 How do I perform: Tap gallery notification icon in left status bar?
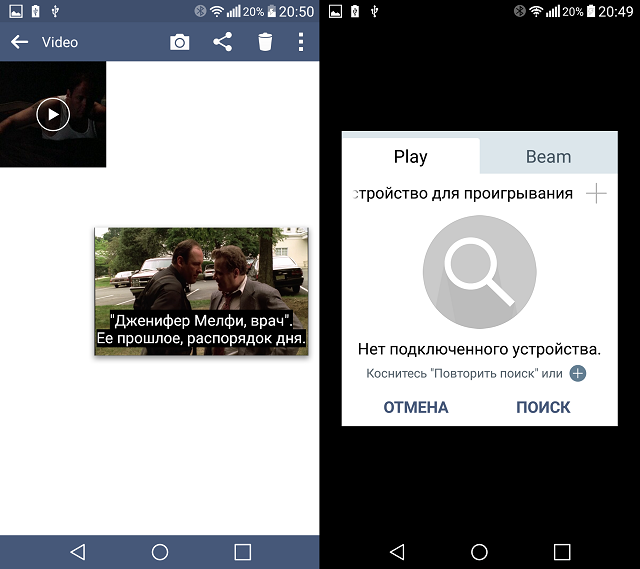click(16, 11)
